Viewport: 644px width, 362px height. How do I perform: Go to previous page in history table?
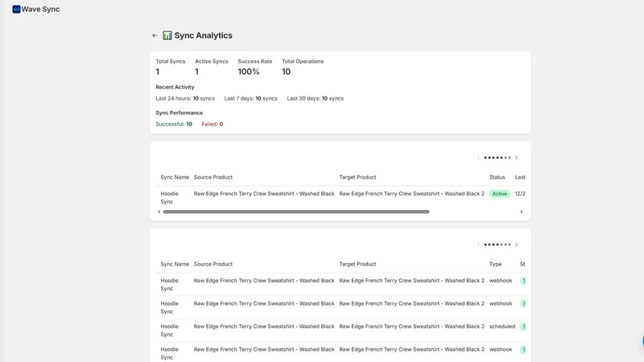pyautogui.click(x=478, y=245)
